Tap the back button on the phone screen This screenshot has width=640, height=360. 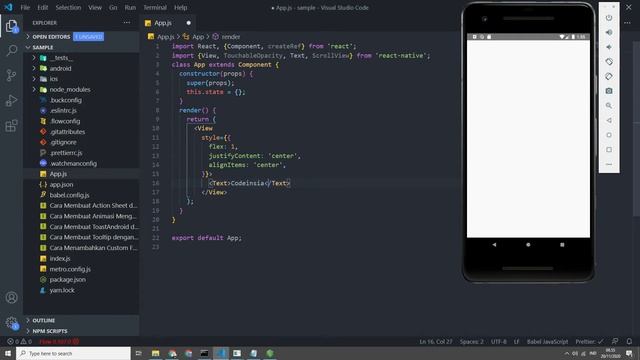tap(494, 245)
